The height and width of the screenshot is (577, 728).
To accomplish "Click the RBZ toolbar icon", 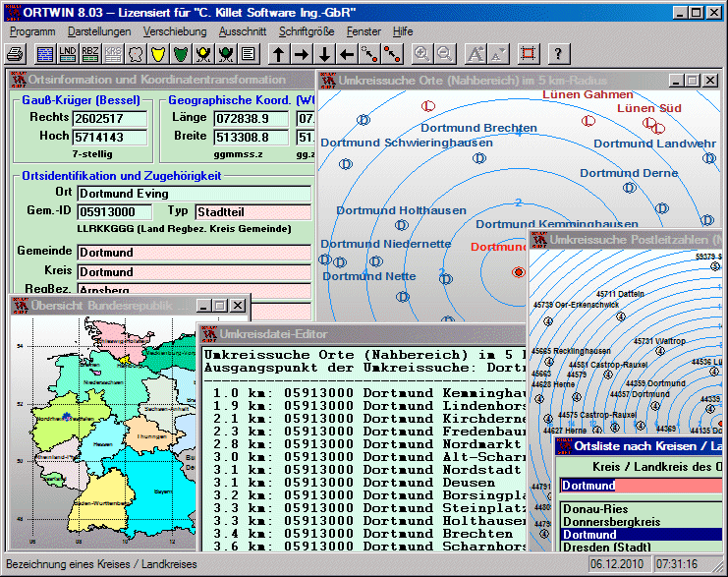I will [90, 54].
